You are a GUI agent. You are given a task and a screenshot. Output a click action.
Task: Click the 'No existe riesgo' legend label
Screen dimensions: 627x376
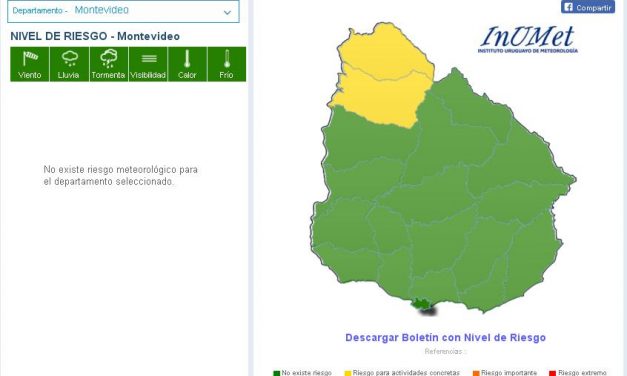[x=307, y=373]
